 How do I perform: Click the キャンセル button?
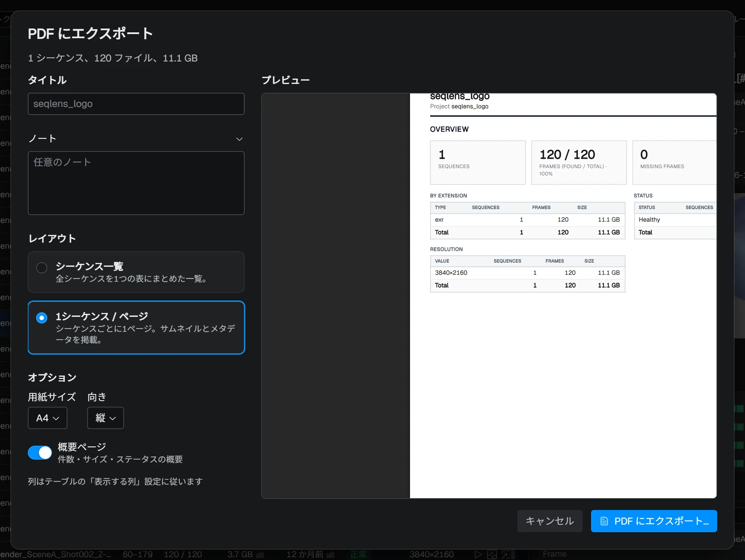click(550, 521)
